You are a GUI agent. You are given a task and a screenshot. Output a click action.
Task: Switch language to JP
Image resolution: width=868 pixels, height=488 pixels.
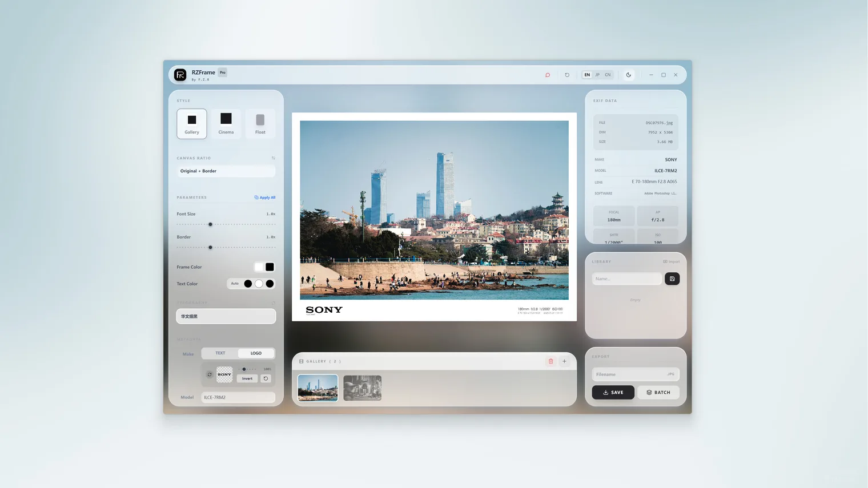pyautogui.click(x=597, y=75)
